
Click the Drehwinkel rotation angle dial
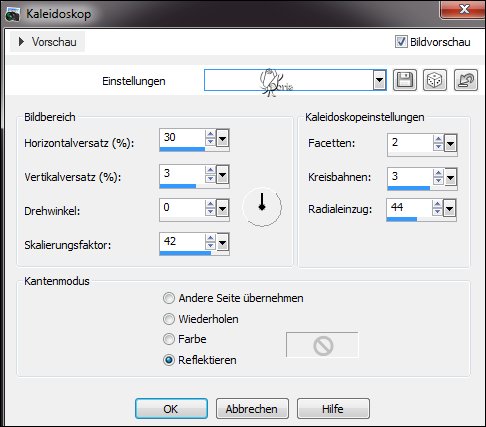coord(262,207)
